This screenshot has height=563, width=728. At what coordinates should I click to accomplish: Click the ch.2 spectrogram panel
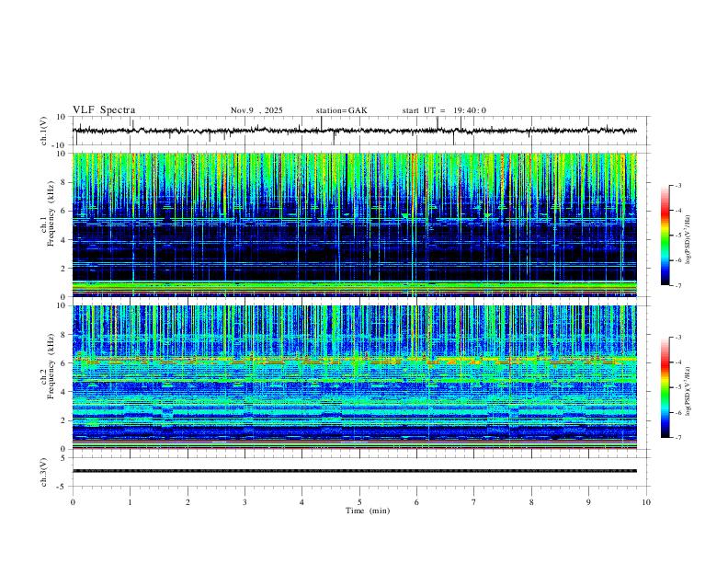tap(355, 377)
